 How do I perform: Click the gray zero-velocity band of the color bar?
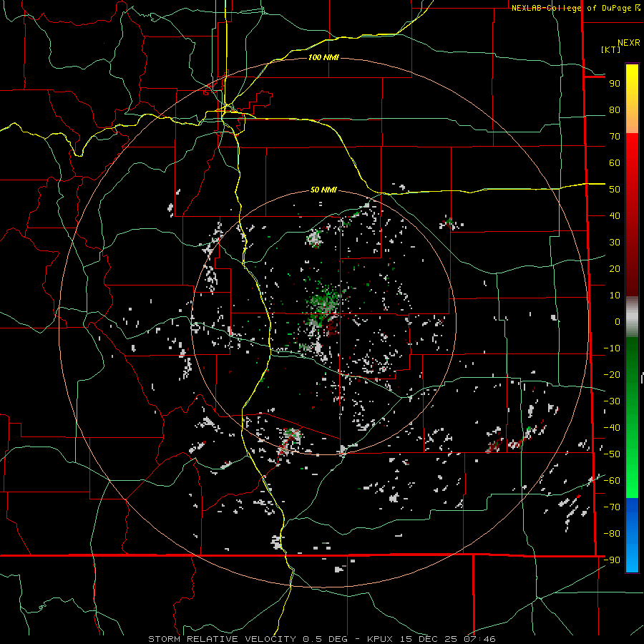(632, 317)
